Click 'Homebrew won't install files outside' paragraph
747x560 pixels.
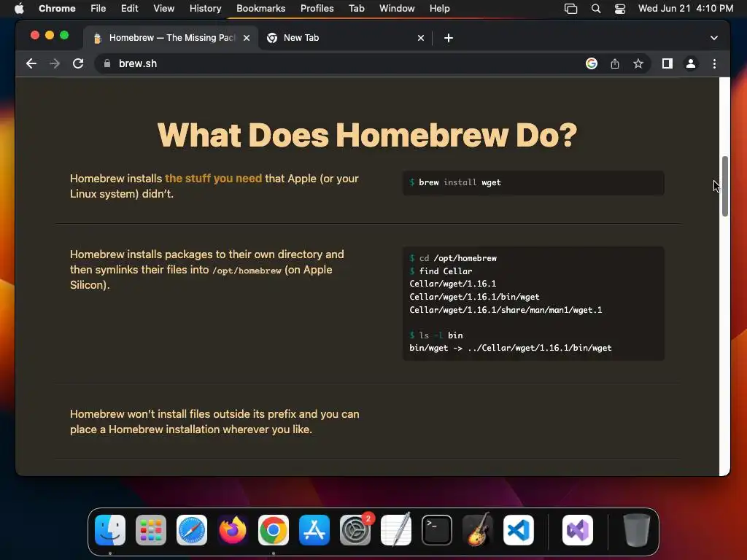click(x=214, y=421)
